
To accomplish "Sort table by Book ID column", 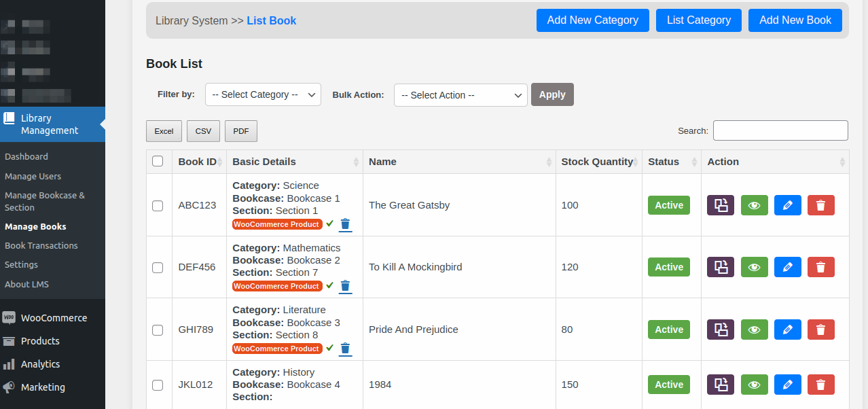I will coord(199,162).
